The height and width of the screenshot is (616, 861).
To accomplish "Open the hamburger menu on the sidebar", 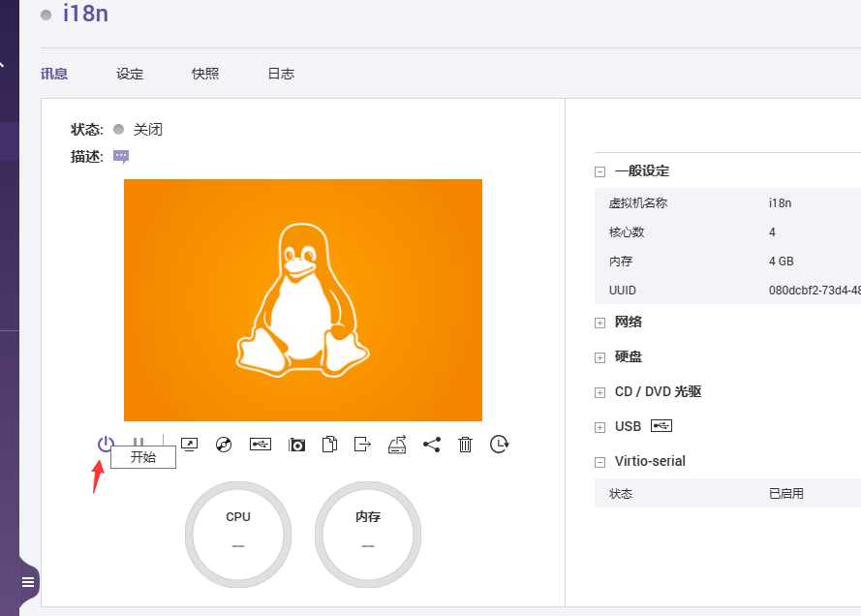I will 28,582.
